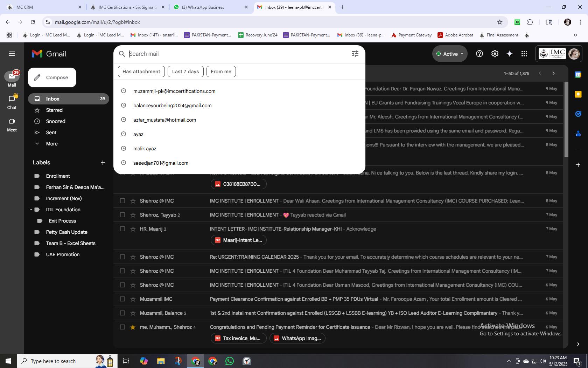The image size is (588, 368).
Task: Open Google Keep side panel icon
Action: point(578,94)
